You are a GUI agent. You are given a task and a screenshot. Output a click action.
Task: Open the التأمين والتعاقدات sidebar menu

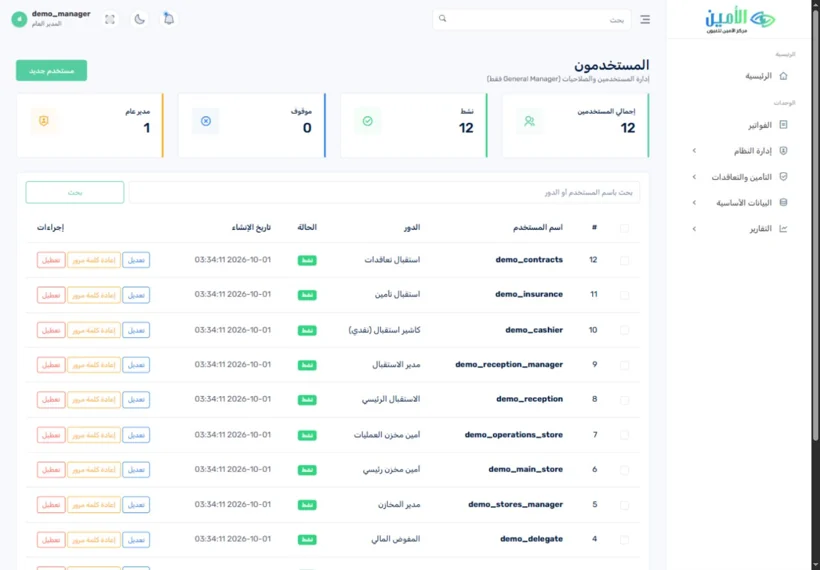tap(739, 177)
